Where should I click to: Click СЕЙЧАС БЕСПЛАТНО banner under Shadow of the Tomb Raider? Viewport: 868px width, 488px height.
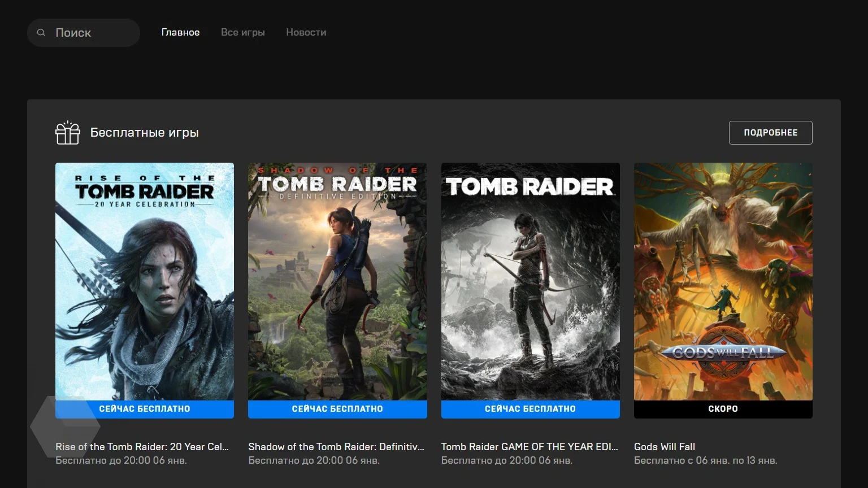pyautogui.click(x=337, y=409)
